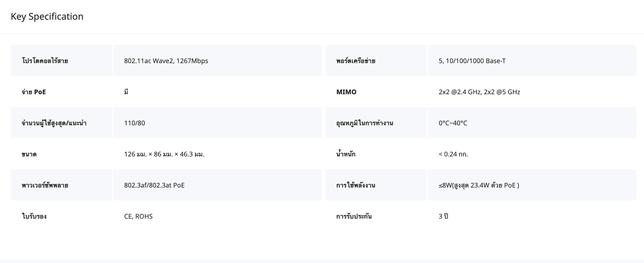
Task: Select the 802.11ac Wave2, 1267Mbps value
Action: [166, 61]
